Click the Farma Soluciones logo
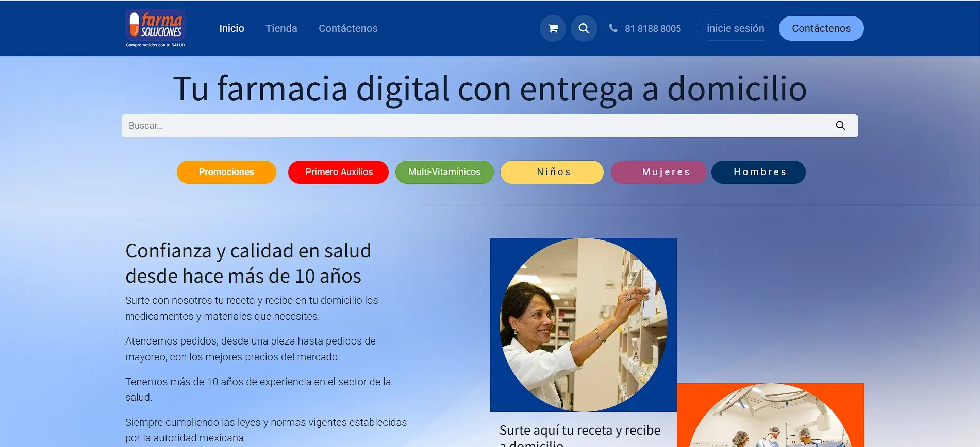Screen dimensions: 980x447 click(155, 28)
